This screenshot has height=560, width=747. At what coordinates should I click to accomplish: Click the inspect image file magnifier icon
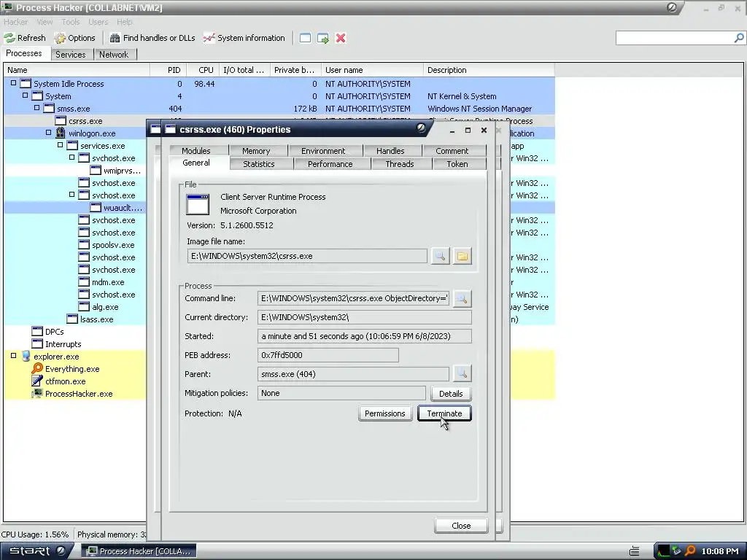click(440, 256)
